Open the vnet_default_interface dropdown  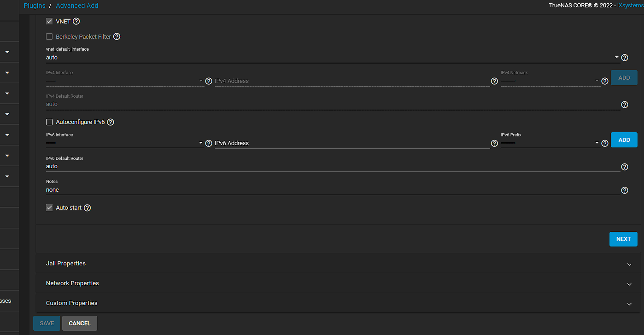tap(331, 58)
